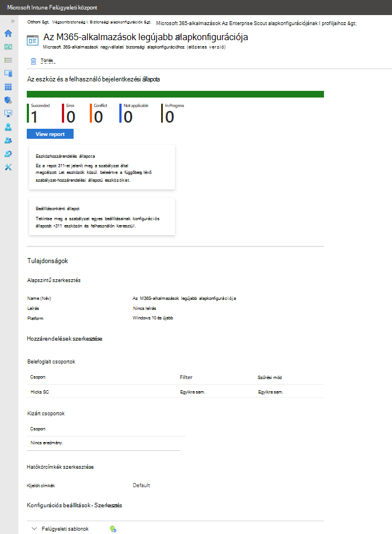392x534 pixels.
Task: Click the Szűrési mód column header
Action: tap(269, 377)
